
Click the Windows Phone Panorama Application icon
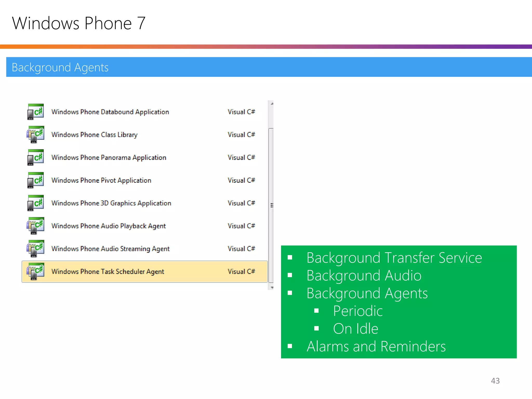pos(36,157)
